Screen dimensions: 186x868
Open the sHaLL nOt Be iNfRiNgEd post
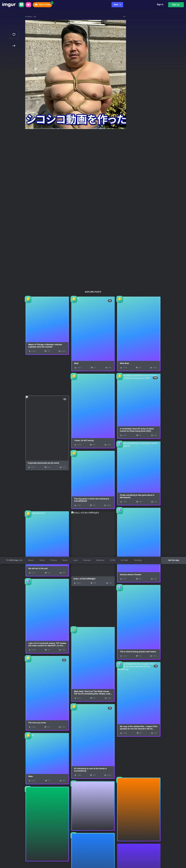click(93, 549)
